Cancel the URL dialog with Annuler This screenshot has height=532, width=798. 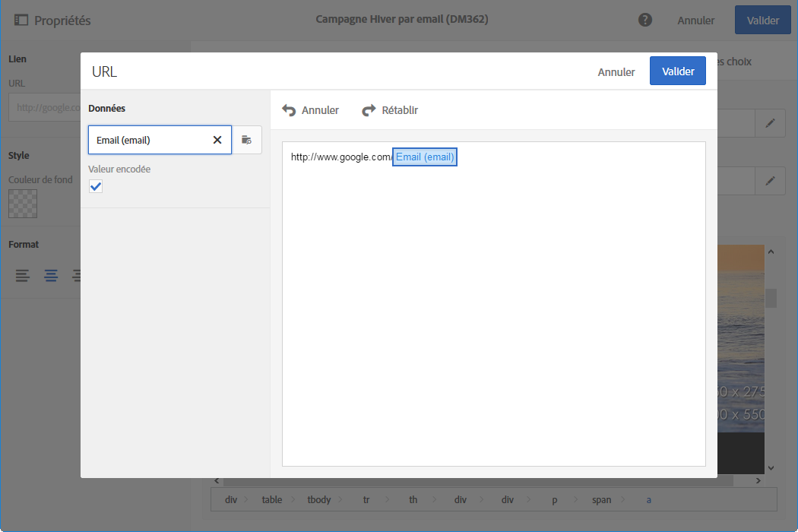616,71
